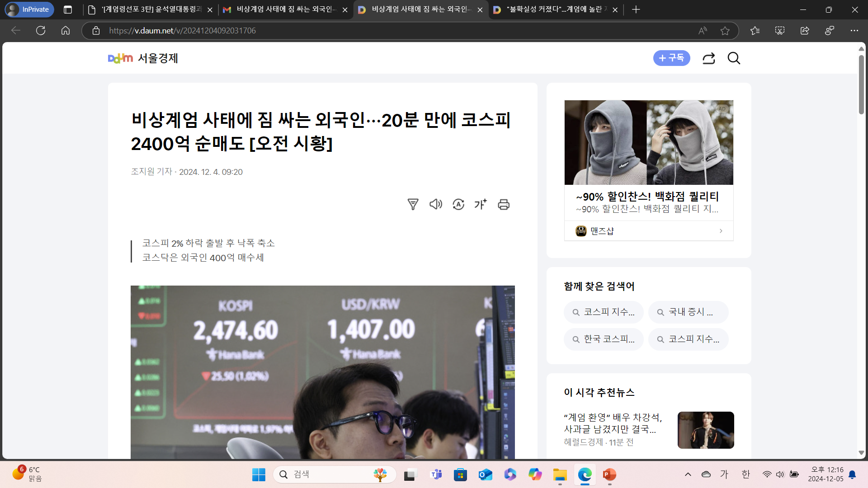The width and height of the screenshot is (868, 488).
Task: Show hidden system tray icons chevron
Action: tap(688, 474)
